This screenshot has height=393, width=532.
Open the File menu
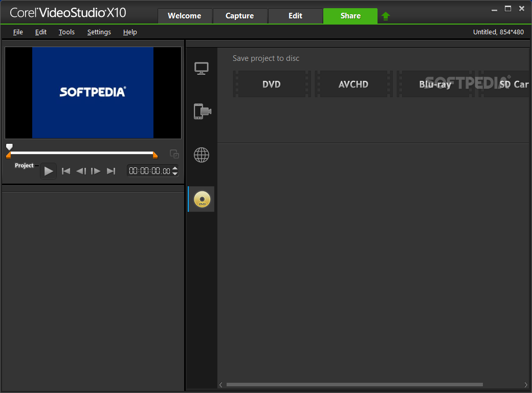click(x=18, y=32)
